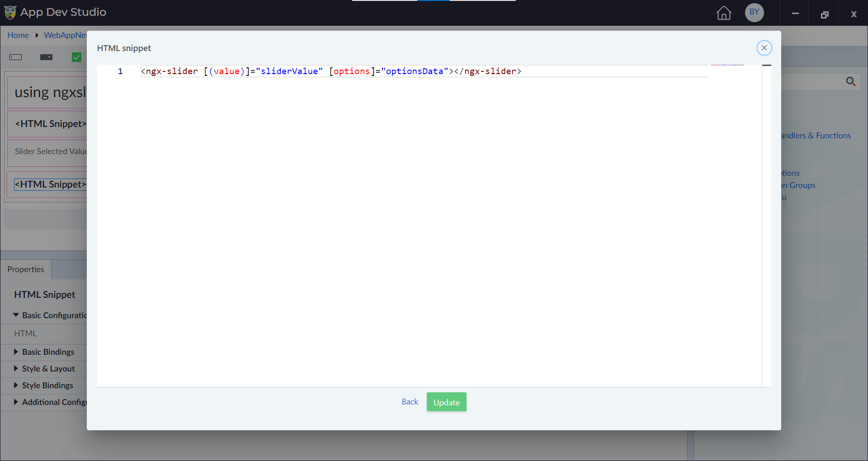Click the HTML property label
Image resolution: width=868 pixels, height=461 pixels.
tap(25, 334)
